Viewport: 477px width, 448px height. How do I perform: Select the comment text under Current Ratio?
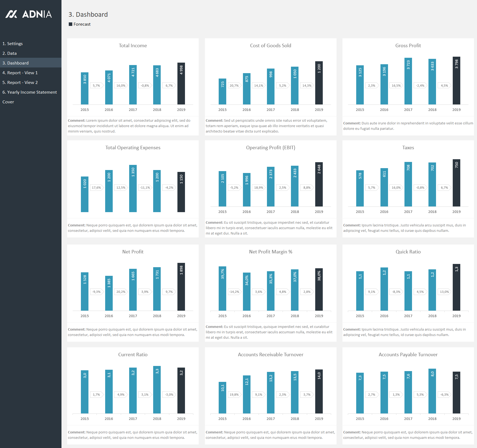[133, 435]
